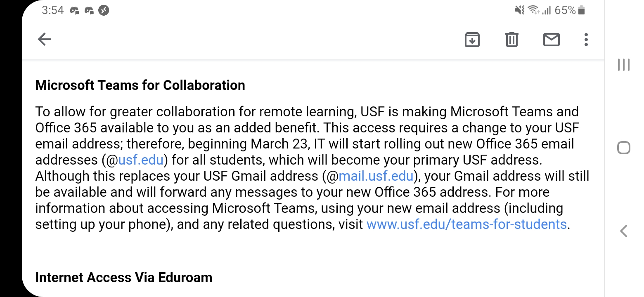Select the Microsoft Teams for Collaboration heading
The height and width of the screenshot is (297, 644).
tap(140, 85)
